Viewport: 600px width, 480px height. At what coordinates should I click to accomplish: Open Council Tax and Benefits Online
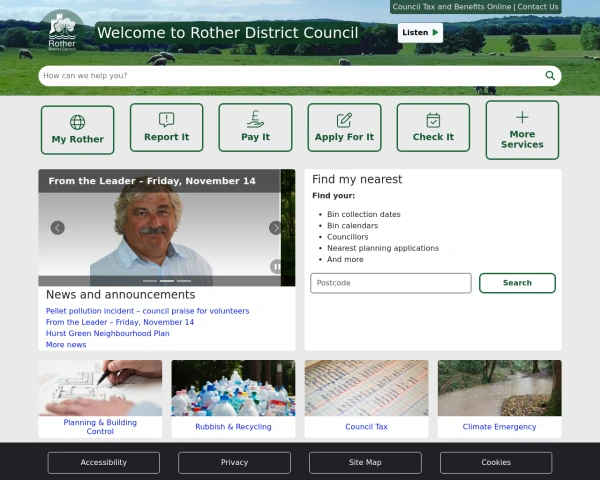pos(451,7)
